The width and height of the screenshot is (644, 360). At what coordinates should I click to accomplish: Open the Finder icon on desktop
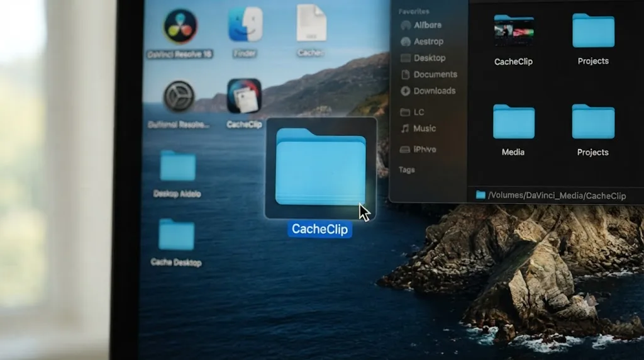pos(245,24)
